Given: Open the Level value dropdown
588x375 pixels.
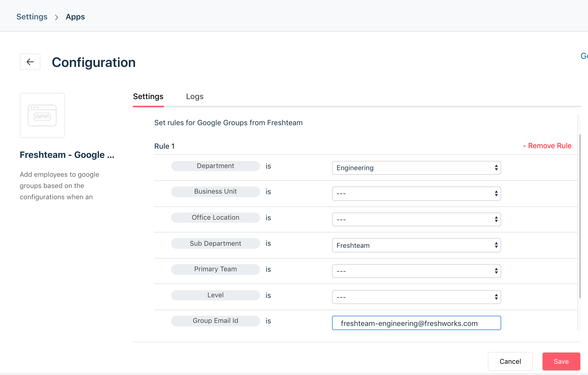Looking at the screenshot, I should tap(416, 297).
